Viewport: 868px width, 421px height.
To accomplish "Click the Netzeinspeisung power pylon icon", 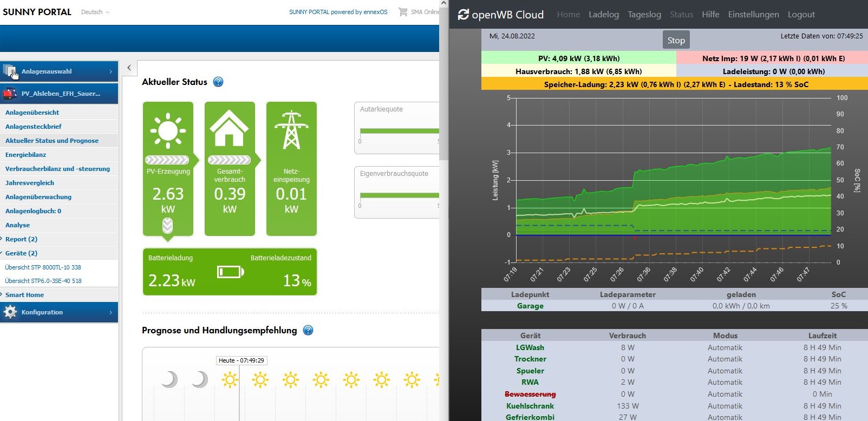I will [x=291, y=130].
